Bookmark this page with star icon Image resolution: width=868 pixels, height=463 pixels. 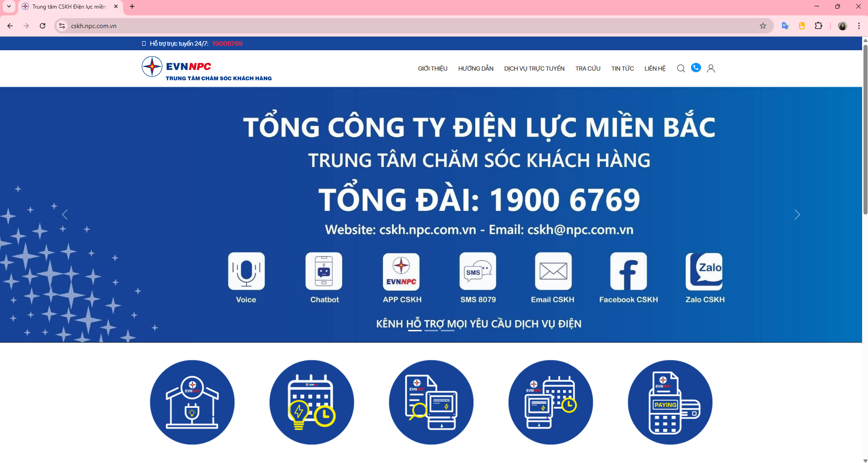point(763,26)
